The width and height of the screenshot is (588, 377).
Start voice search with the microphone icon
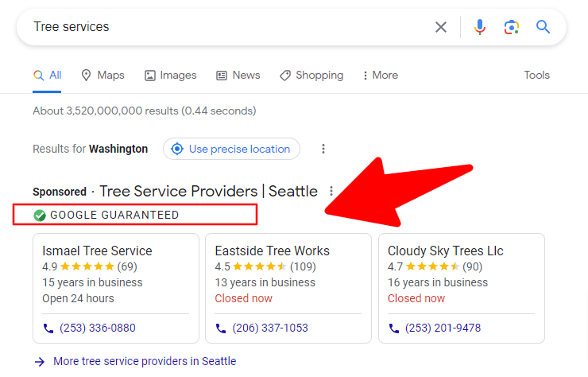[x=480, y=27]
